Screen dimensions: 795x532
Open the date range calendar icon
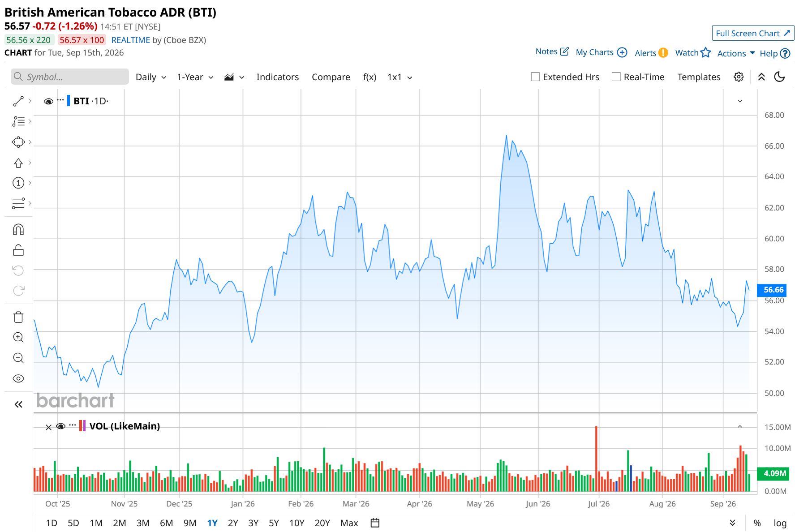tap(375, 523)
